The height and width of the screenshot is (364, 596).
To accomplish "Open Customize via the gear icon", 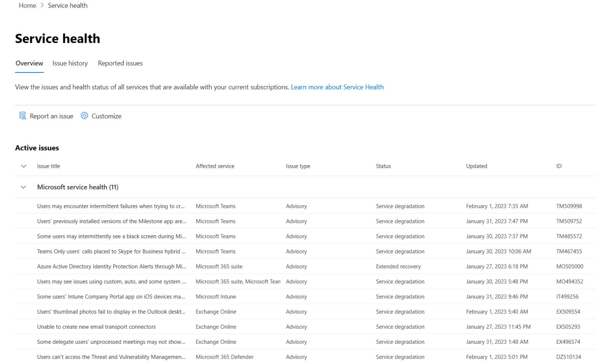I will tap(84, 116).
